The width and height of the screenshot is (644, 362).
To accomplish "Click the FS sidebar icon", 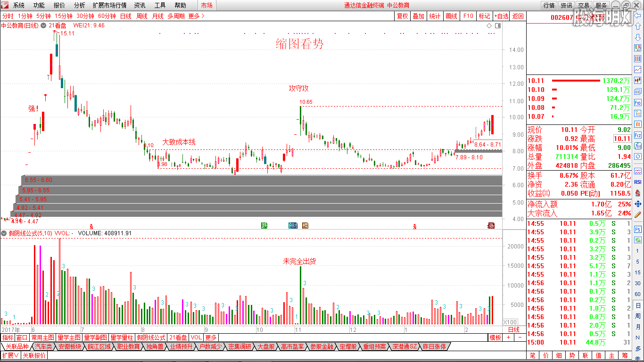I will pyautogui.click(x=638, y=229).
